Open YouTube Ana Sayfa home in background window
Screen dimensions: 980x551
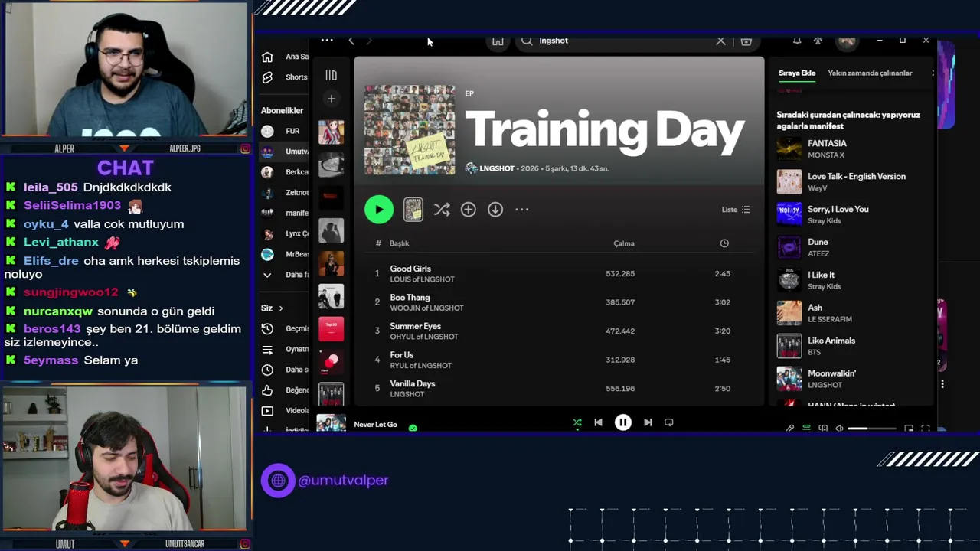(x=285, y=57)
